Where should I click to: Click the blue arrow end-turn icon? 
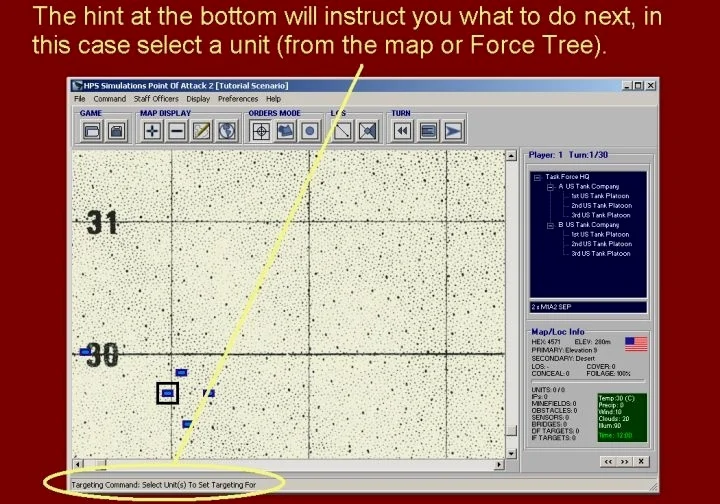tap(453, 131)
